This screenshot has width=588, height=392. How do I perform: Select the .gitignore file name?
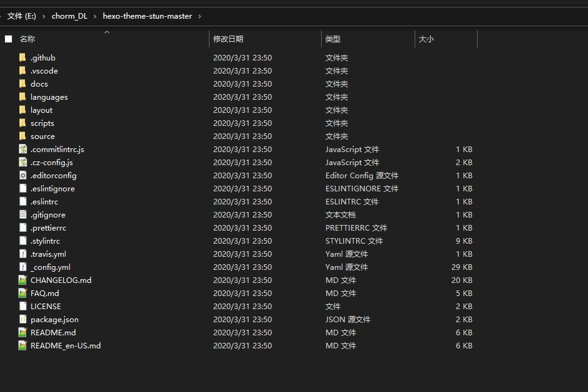[x=48, y=215]
